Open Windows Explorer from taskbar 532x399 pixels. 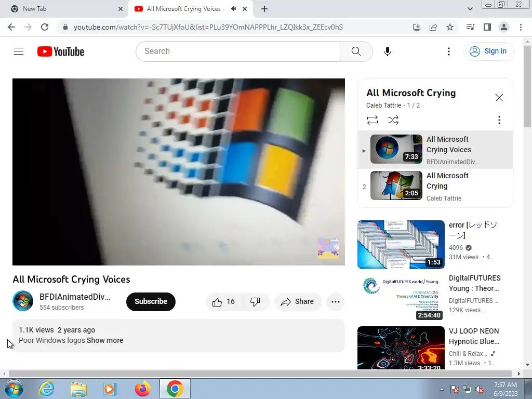(78, 389)
